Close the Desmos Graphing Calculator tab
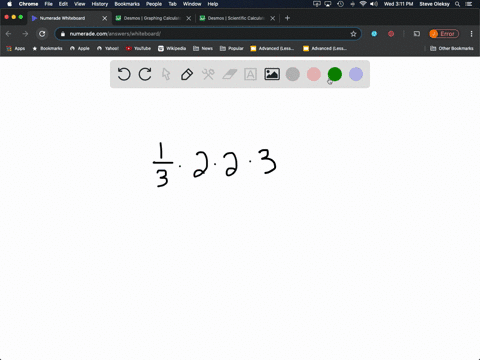Image resolution: width=480 pixels, height=360 pixels. coord(189,18)
